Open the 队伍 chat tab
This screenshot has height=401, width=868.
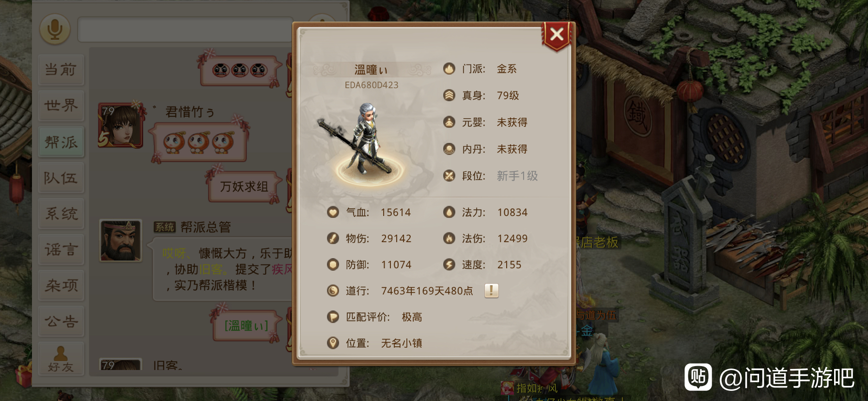pos(61,178)
